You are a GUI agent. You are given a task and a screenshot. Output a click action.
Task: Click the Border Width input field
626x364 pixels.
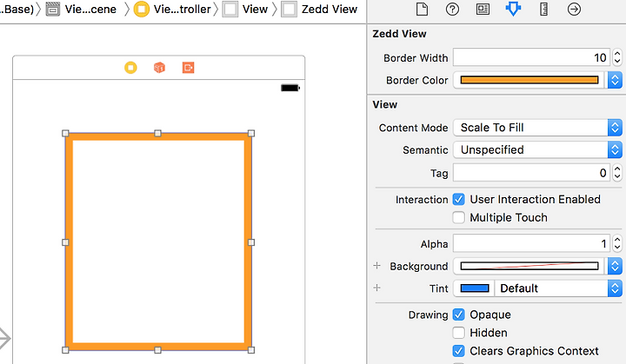532,58
